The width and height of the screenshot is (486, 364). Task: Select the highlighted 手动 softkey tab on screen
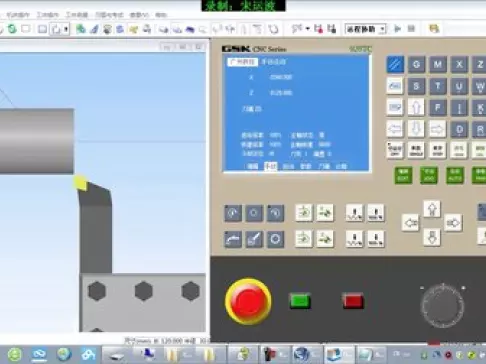(x=270, y=166)
